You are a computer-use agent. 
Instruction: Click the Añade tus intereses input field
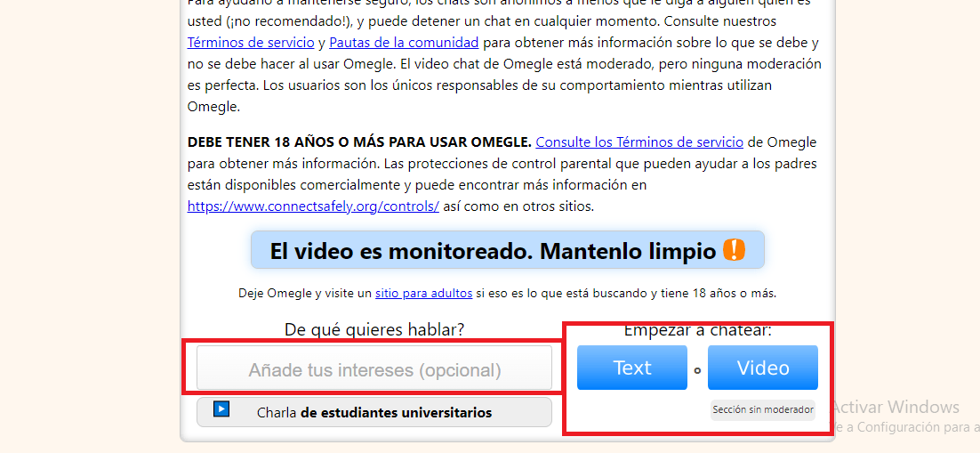pyautogui.click(x=374, y=368)
